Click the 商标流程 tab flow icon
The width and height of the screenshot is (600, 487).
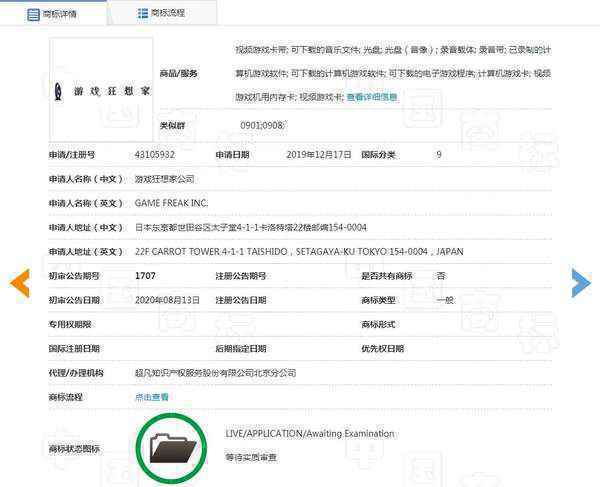(142, 13)
